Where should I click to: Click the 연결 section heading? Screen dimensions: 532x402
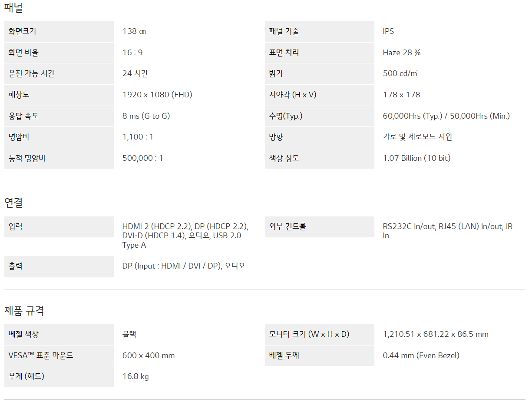point(13,203)
